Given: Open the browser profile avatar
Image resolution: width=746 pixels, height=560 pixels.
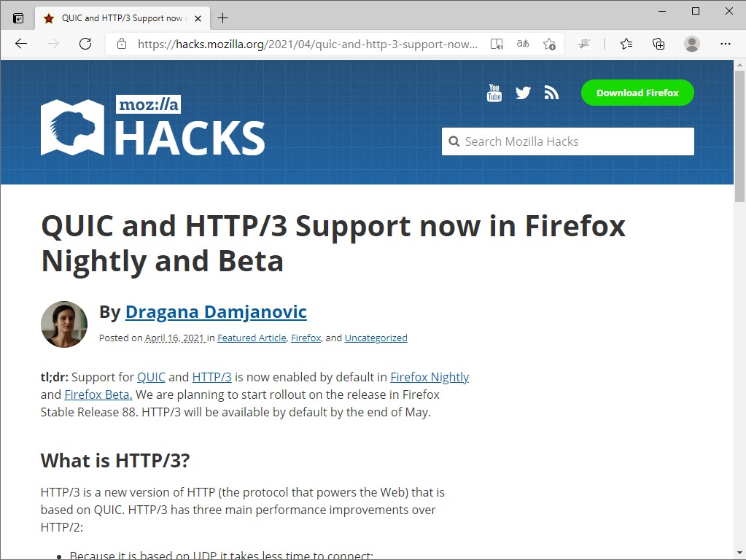Looking at the screenshot, I should click(691, 44).
